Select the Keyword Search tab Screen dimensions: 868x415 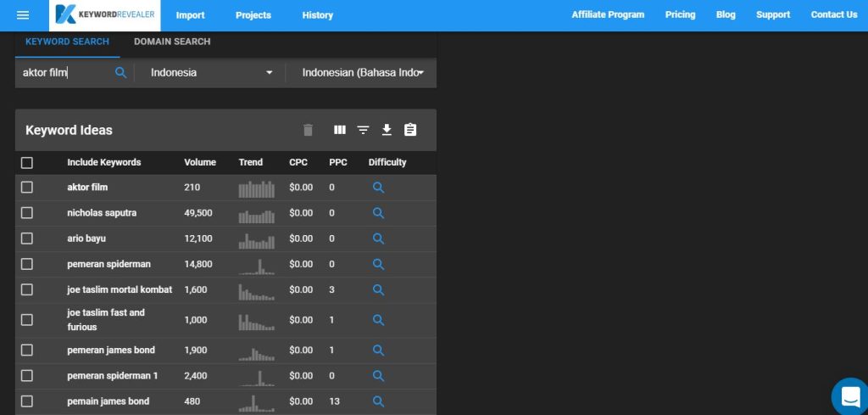67,42
